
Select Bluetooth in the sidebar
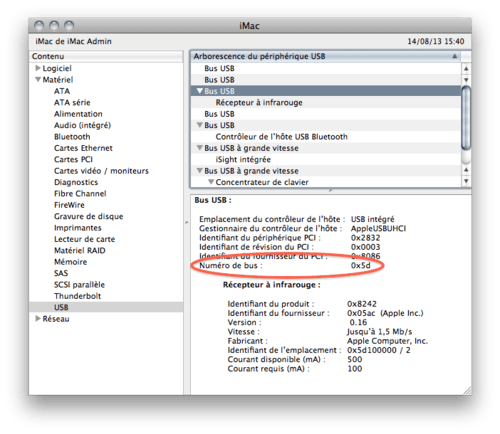coord(72,137)
